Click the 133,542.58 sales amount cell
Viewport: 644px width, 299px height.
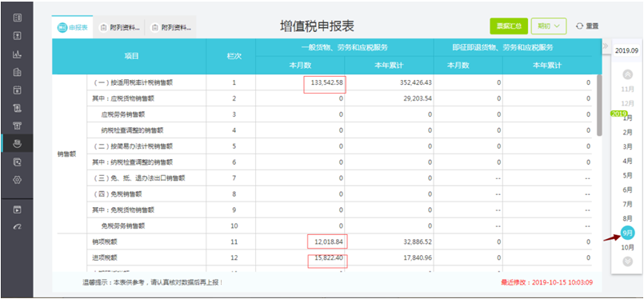click(325, 82)
